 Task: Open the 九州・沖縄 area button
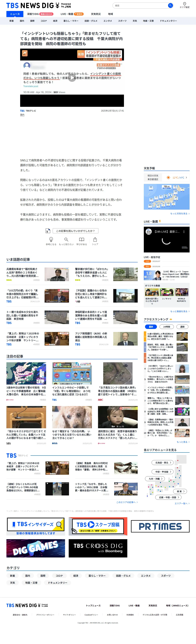[x=155, y=479]
